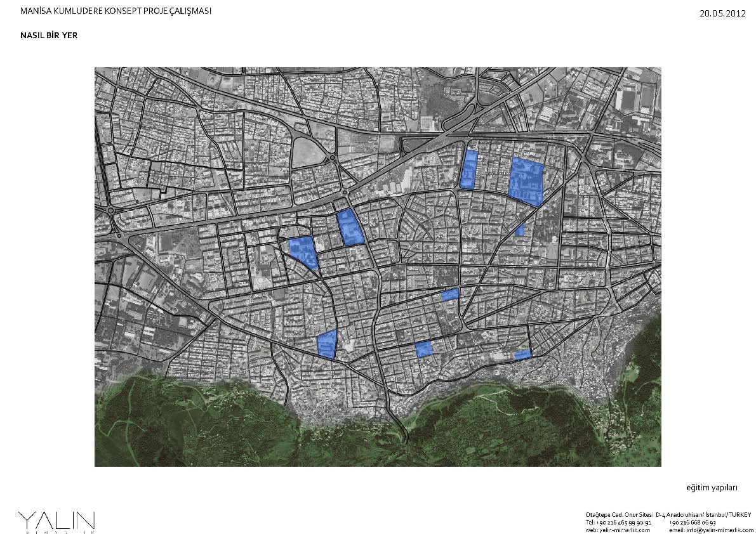Click the YALIN logo in the footer

(x=56, y=521)
